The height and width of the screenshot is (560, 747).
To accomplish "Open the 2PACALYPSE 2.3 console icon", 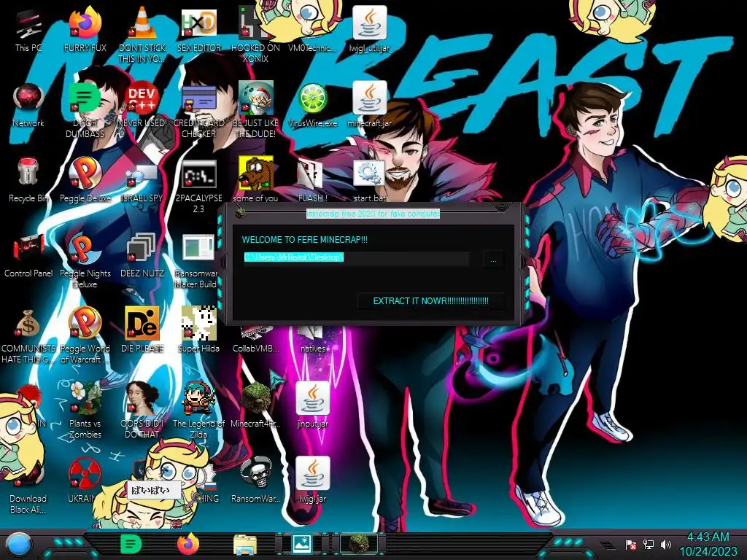I will (199, 186).
